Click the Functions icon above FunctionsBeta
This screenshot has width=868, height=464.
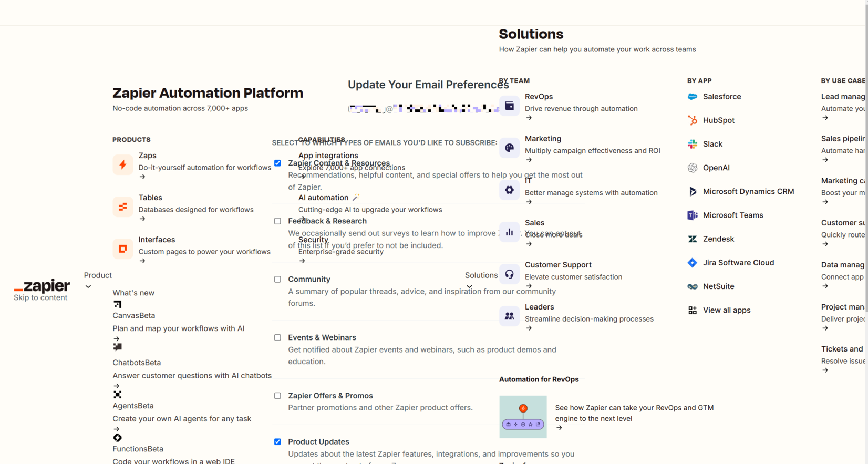(x=117, y=438)
